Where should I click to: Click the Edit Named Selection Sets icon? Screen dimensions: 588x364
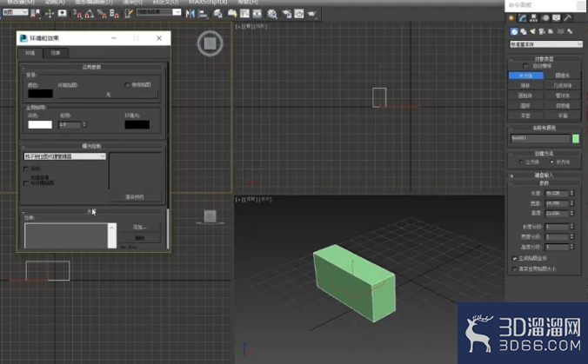(128, 14)
